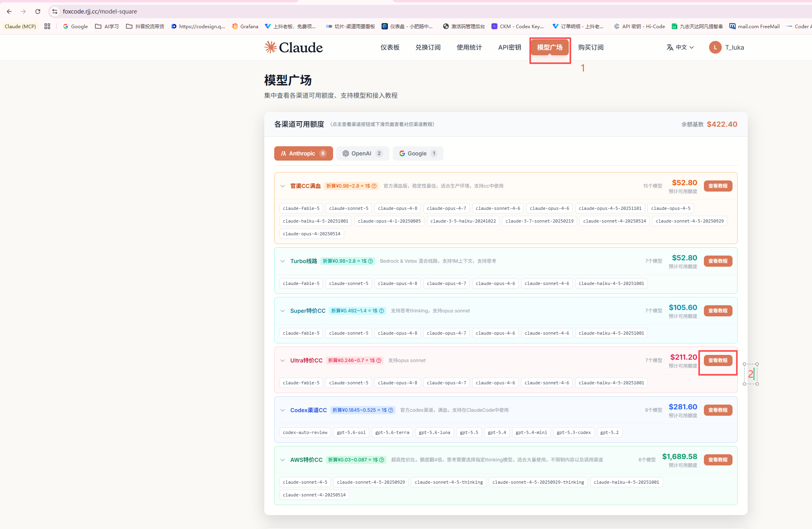Collapse the Codex渠道CC channel card
Viewport: 812px width, 529px height.
click(283, 410)
